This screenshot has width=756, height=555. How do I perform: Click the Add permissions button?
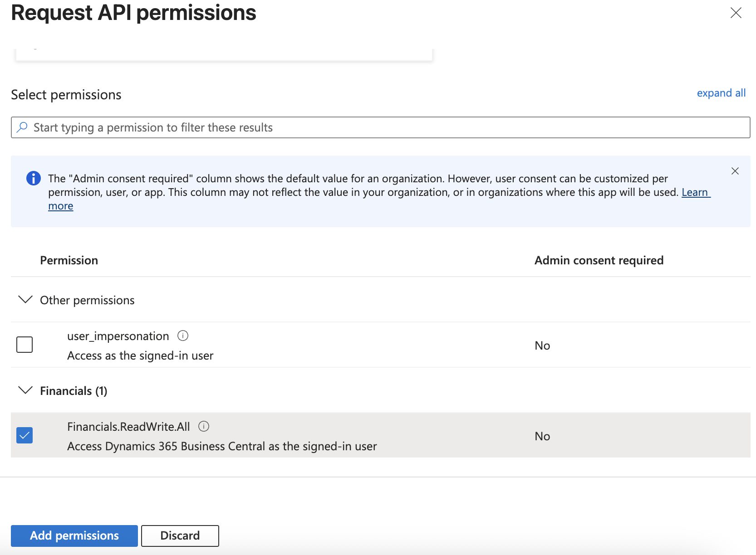point(74,536)
